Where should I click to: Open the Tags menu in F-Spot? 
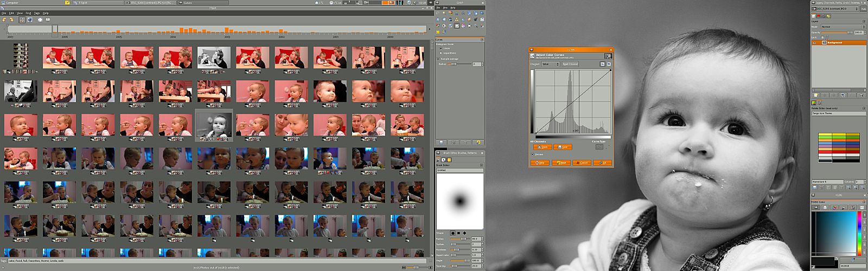(37, 13)
